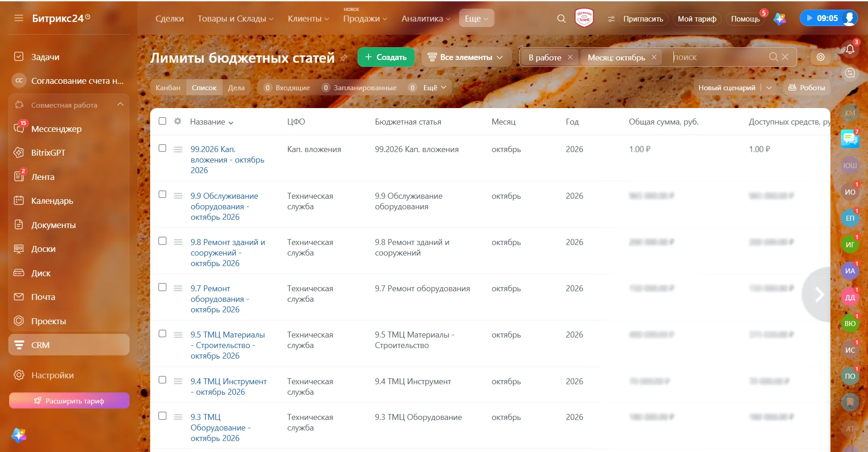868x452 pixels.
Task: Open the Еще dropdown in top navigation
Action: coord(477,18)
